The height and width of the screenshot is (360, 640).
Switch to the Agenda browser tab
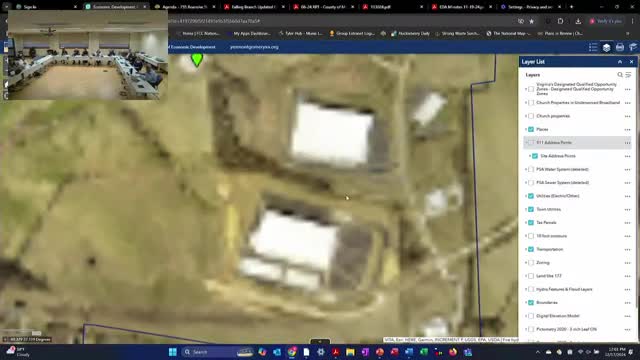point(185,7)
